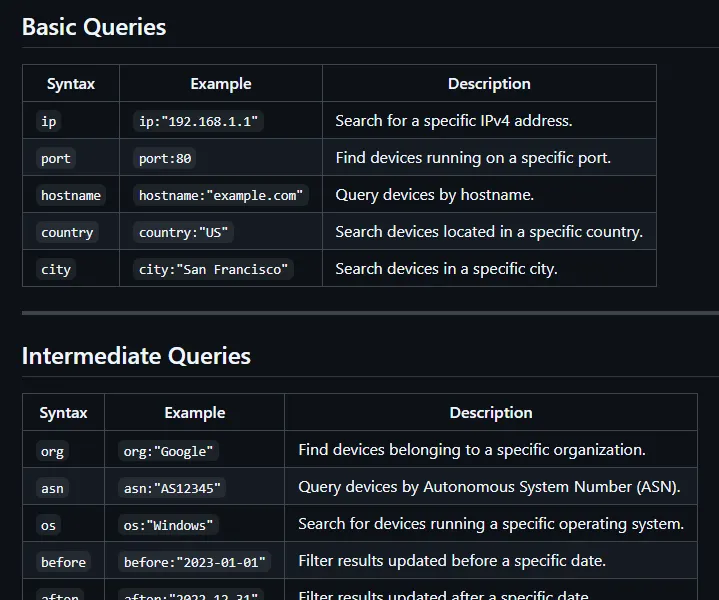Screen dimensions: 719x600
Task: Click the example hostname:"example.com"
Action: click(221, 195)
